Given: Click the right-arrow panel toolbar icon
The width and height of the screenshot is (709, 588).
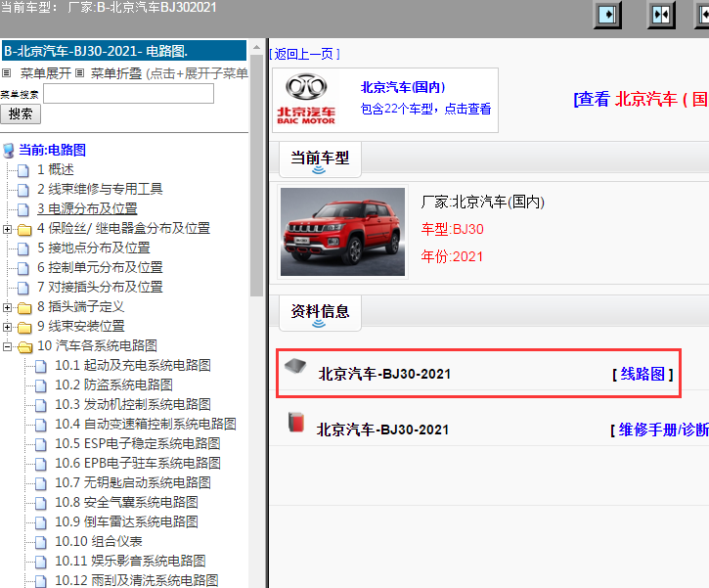Looking at the screenshot, I should coord(607,15).
